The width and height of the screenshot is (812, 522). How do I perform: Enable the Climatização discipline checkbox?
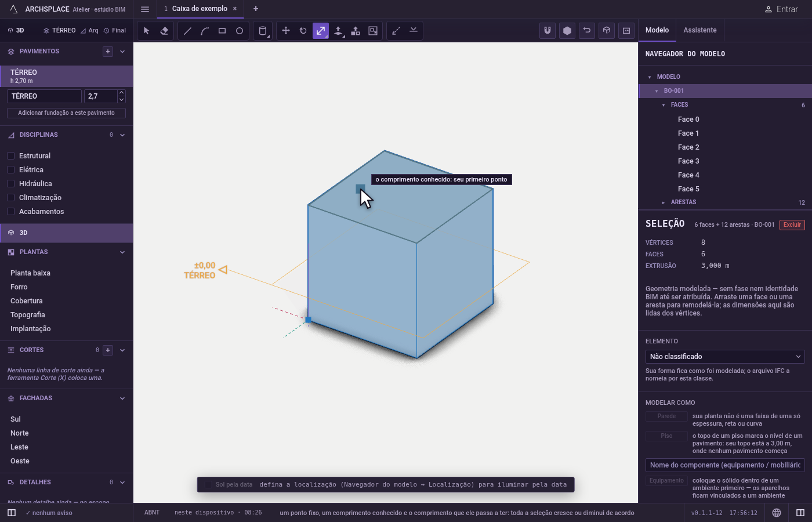(x=10, y=197)
